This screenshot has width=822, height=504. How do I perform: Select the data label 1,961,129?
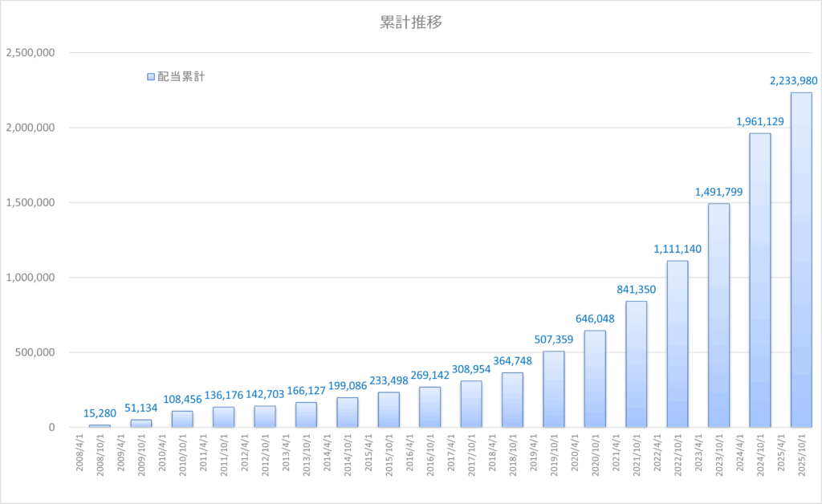(759, 121)
